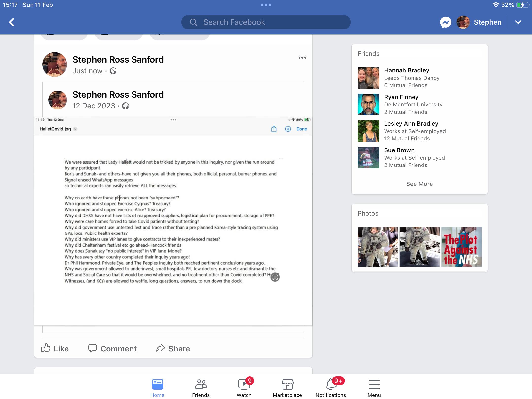
Task: Share the post
Action: (x=173, y=349)
